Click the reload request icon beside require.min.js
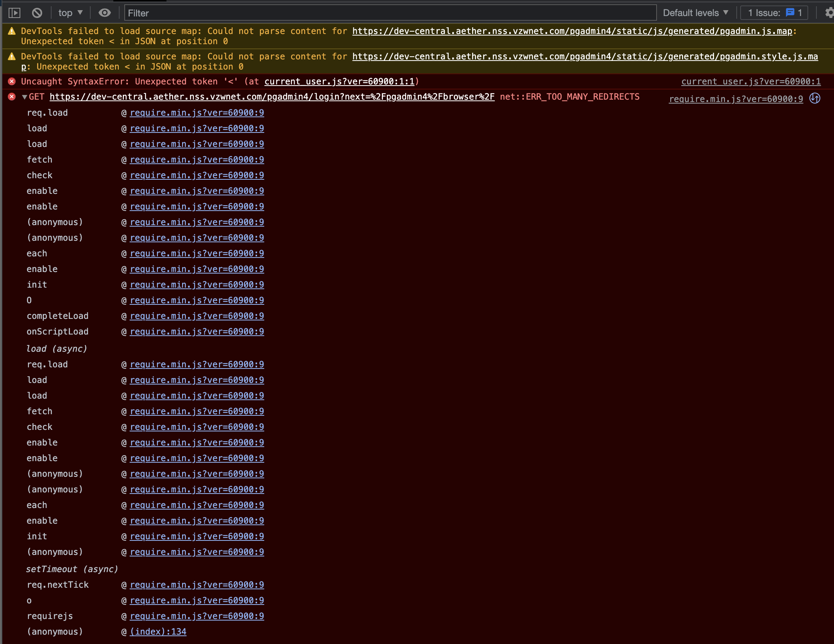 coord(815,98)
